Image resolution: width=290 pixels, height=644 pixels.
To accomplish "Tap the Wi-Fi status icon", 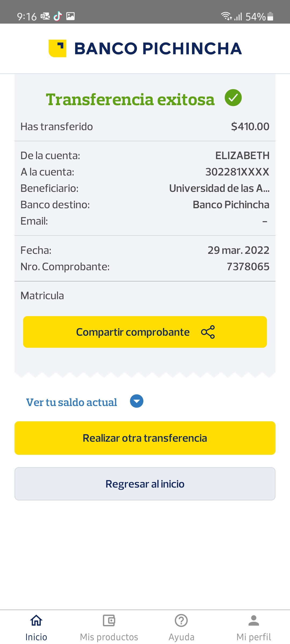I will tap(226, 16).
